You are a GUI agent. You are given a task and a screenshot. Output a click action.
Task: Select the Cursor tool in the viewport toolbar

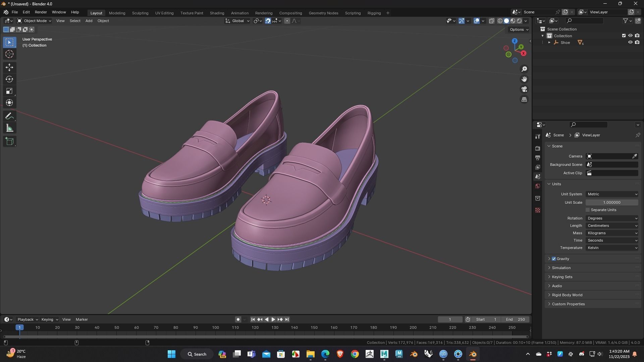[x=9, y=54]
